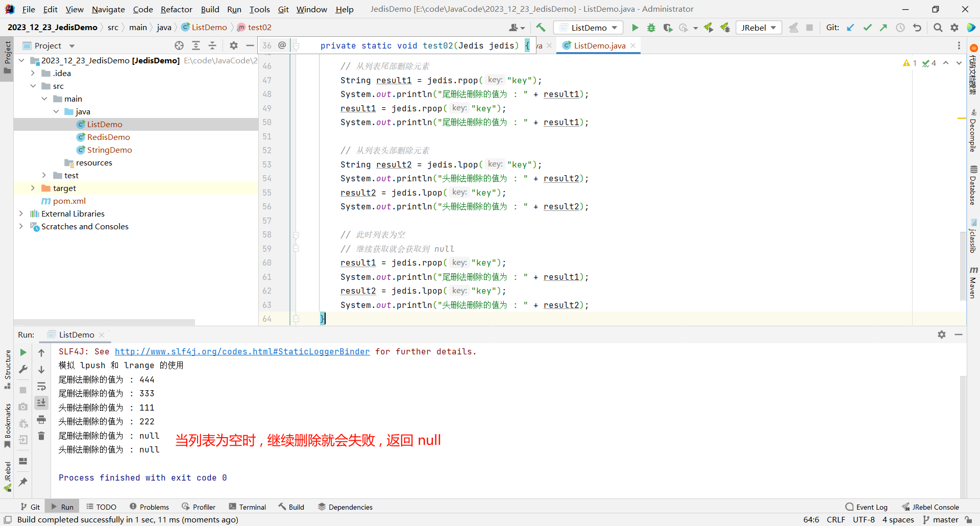Toggle the Decompile tool window stripe button
Image resolution: width=980 pixels, height=526 pixels.
point(973,131)
